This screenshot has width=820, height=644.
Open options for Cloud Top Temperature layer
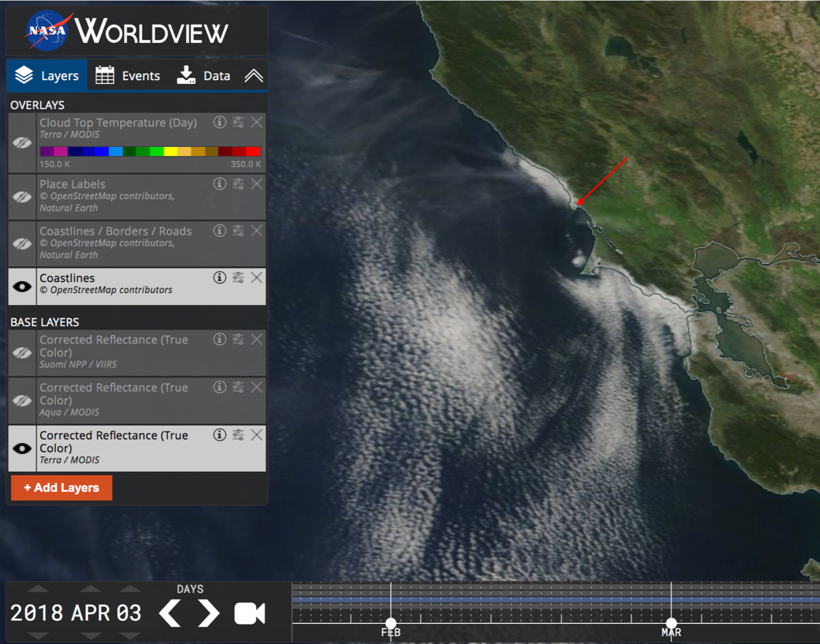238,122
